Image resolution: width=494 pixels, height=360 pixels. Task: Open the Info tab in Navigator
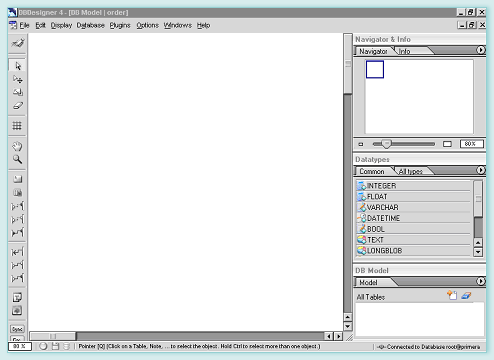point(404,51)
